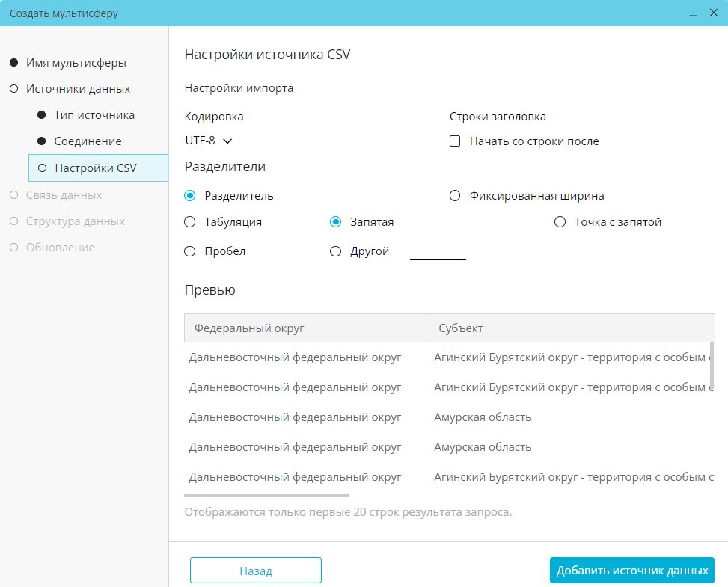Open the Кодировка UTF-8 dropdown
Screen dimensions: 728x587
(x=209, y=141)
